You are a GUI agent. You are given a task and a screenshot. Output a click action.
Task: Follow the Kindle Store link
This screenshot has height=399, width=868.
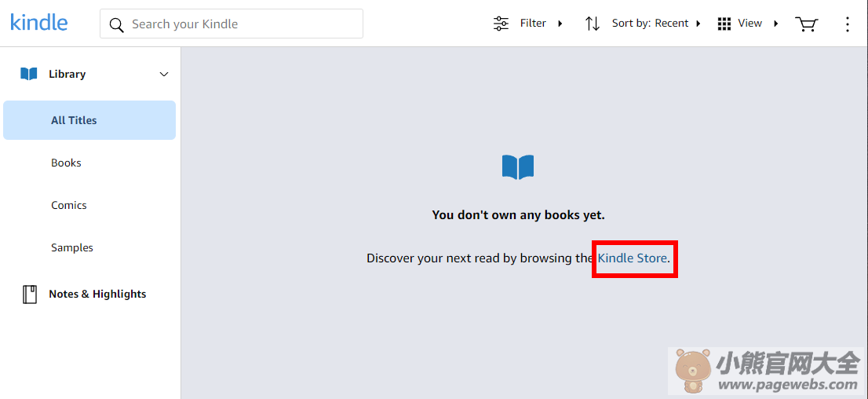633,258
